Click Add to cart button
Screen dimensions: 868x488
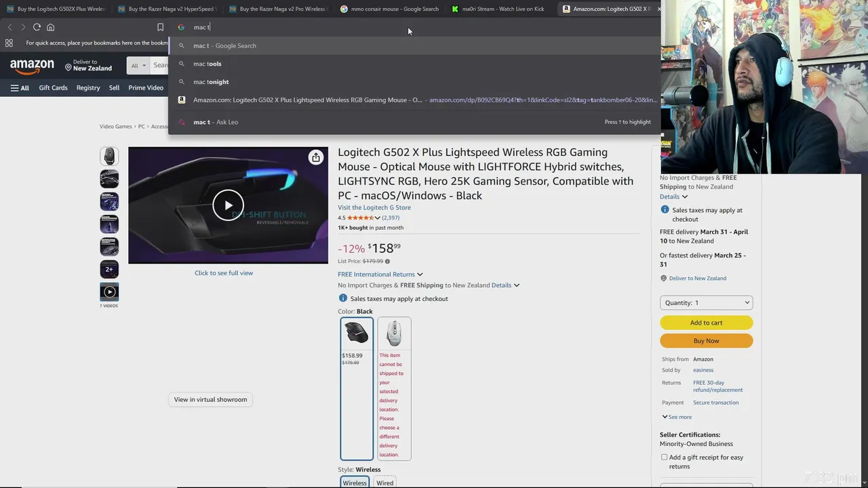click(x=706, y=323)
